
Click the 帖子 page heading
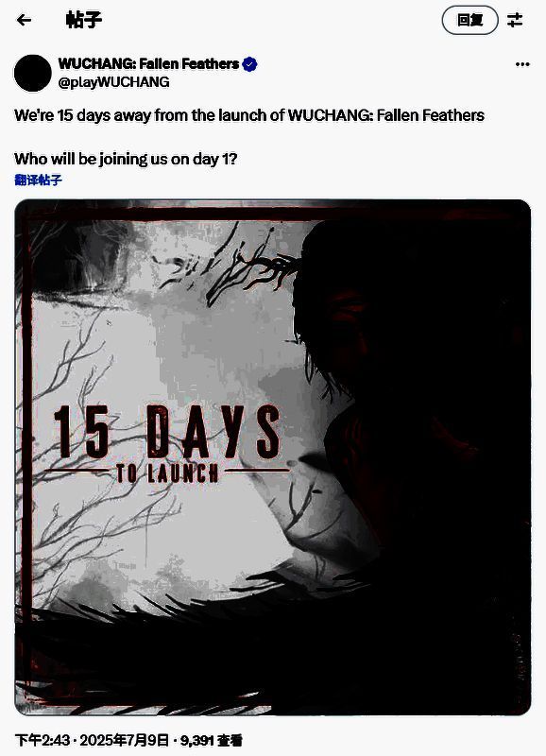tap(83, 20)
